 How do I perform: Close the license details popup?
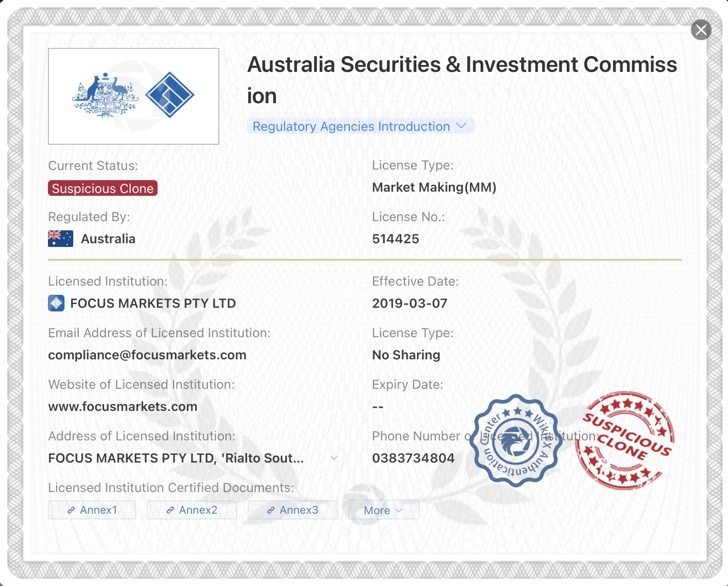[701, 30]
